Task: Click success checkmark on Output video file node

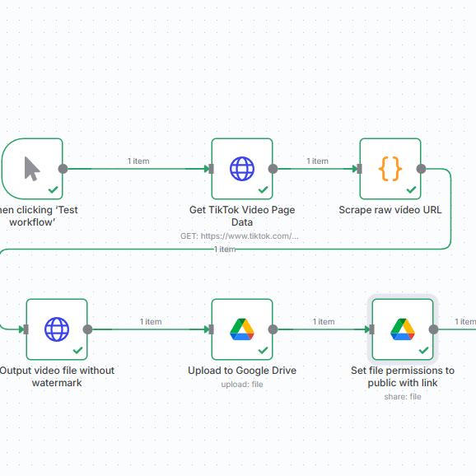Action: tap(78, 350)
